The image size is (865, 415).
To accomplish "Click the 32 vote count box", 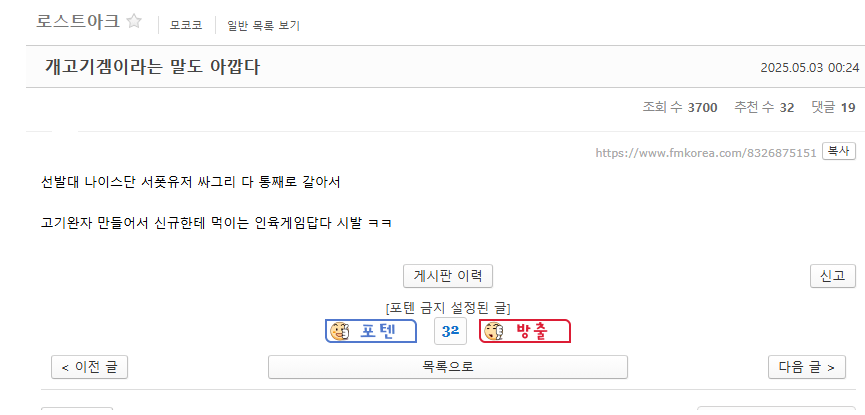I will 450,332.
